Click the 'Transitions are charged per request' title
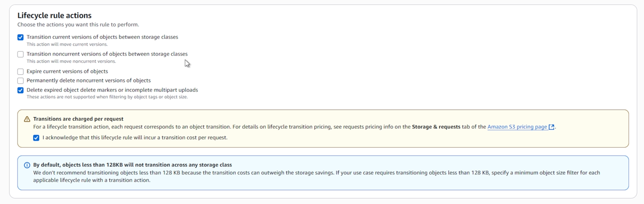 (x=78, y=119)
